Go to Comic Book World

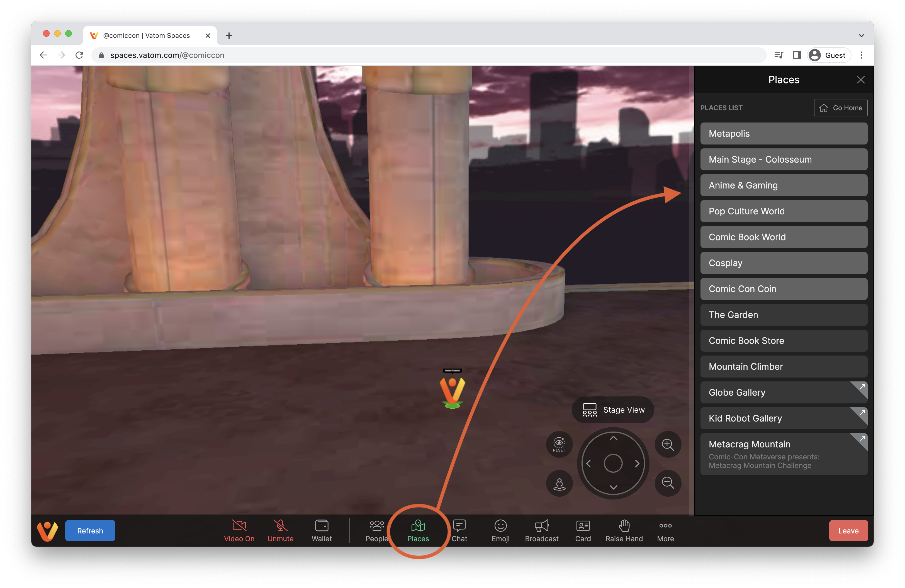(784, 237)
